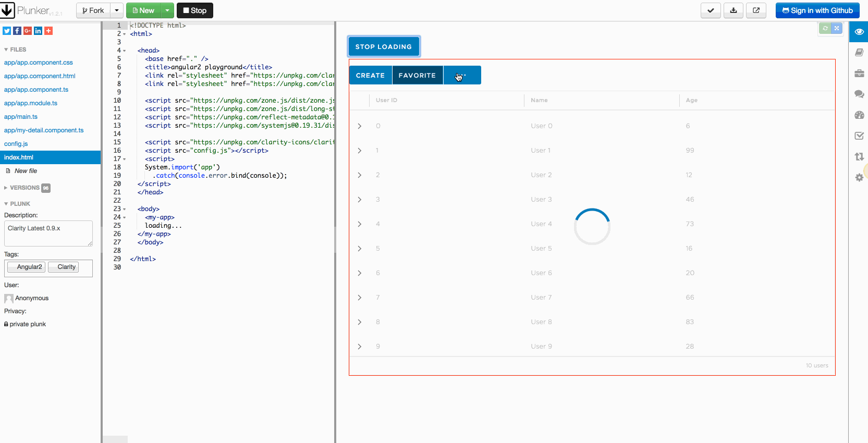Share the plunk on Twitter

pos(7,31)
